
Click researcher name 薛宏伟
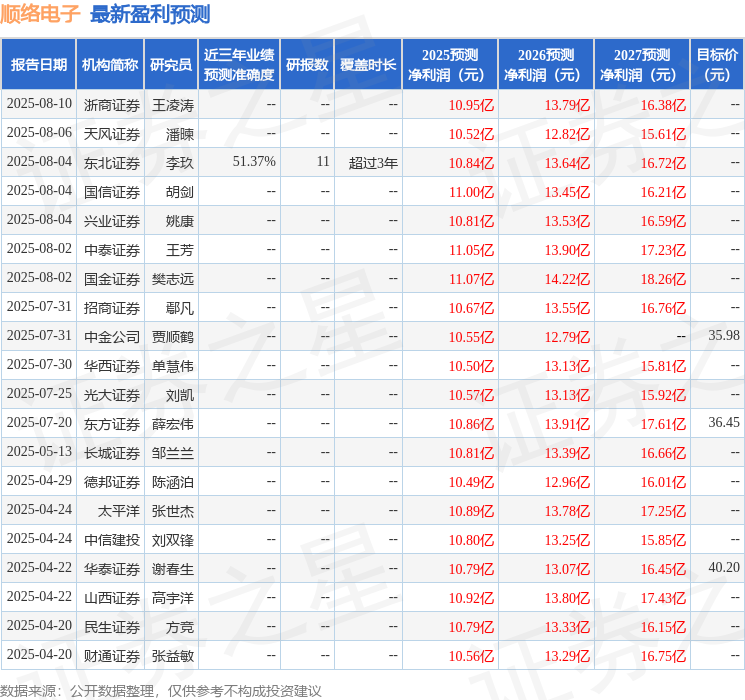172,424
